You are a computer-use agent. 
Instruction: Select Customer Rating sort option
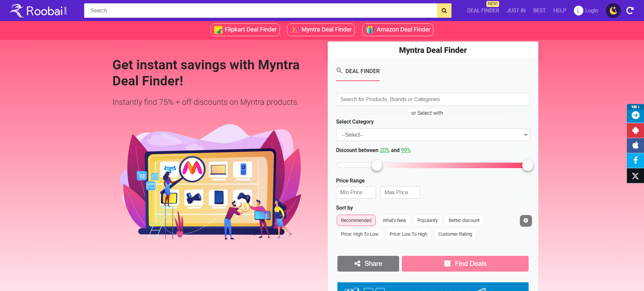click(455, 234)
